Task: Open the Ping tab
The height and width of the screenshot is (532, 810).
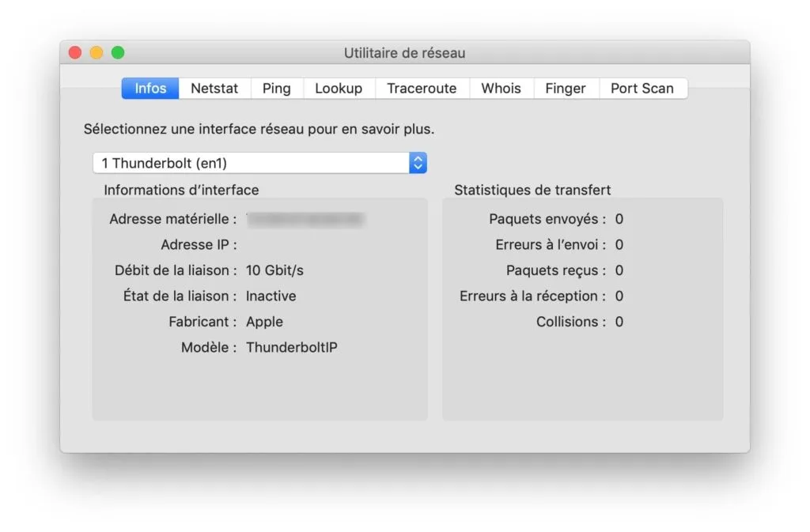Action: (x=276, y=88)
